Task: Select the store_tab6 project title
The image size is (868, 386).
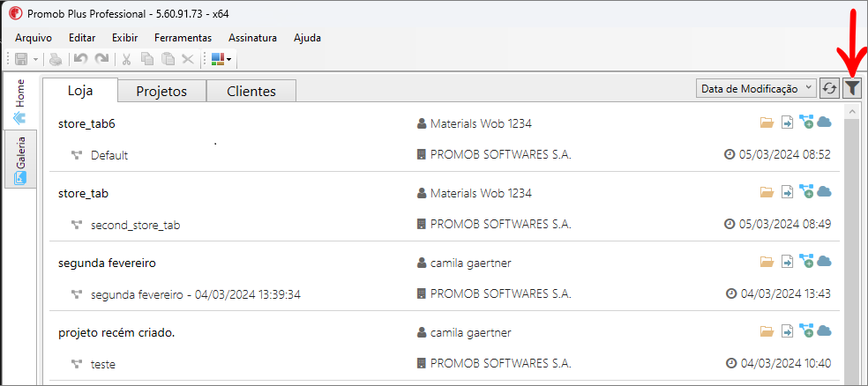Action: 86,124
